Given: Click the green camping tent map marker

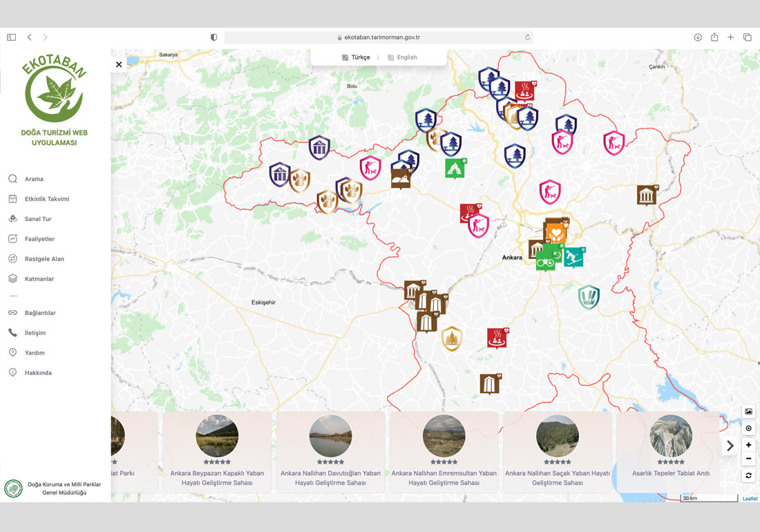Looking at the screenshot, I should 455,168.
